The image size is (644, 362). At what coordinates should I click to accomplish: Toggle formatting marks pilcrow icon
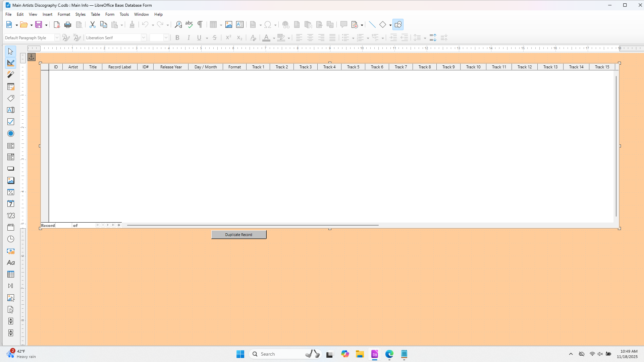click(x=200, y=24)
